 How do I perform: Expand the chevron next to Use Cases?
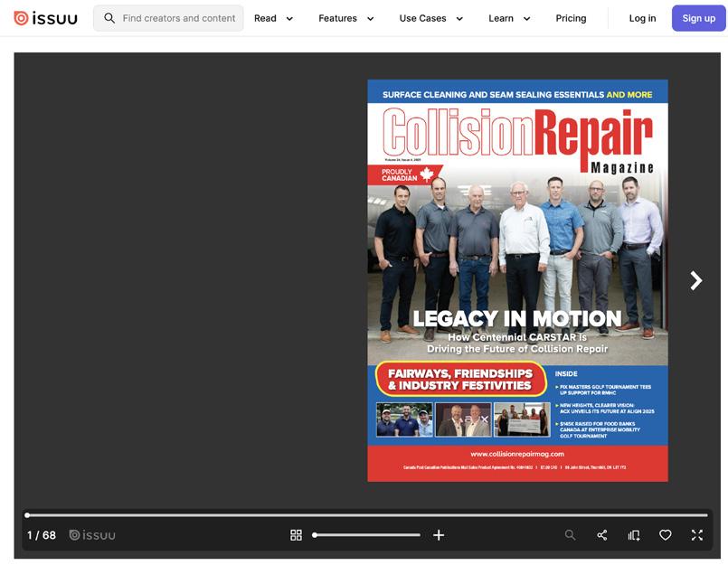459,19
